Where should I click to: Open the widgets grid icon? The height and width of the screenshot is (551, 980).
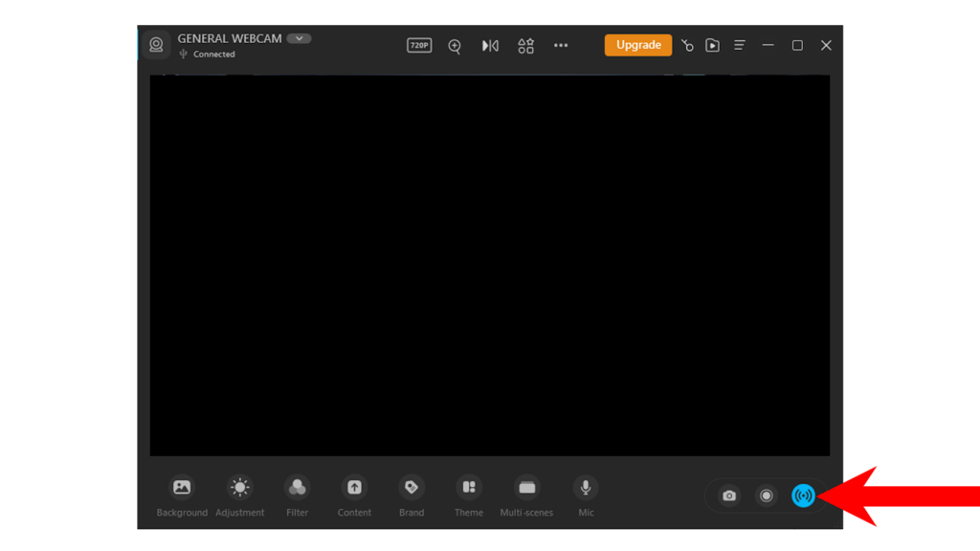point(525,46)
